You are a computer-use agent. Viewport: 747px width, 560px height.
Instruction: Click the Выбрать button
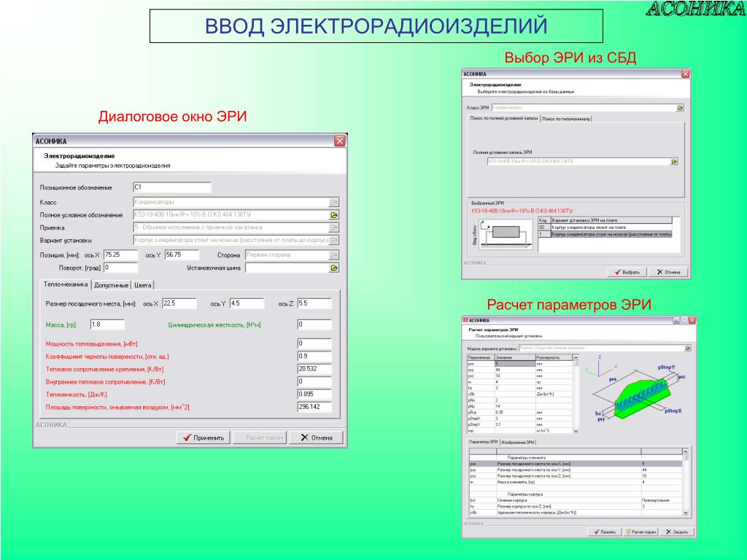[x=627, y=272]
